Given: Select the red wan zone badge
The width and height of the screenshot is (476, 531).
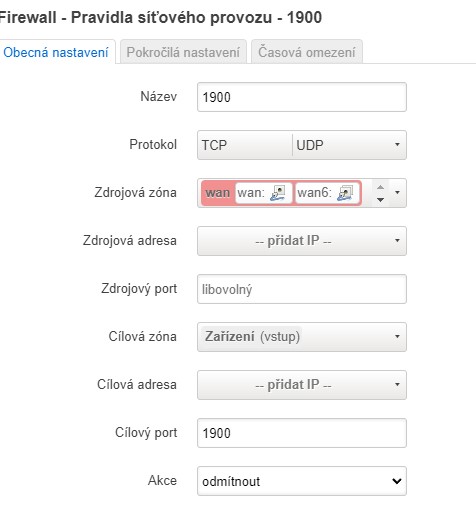Looking at the screenshot, I should pyautogui.click(x=217, y=193).
